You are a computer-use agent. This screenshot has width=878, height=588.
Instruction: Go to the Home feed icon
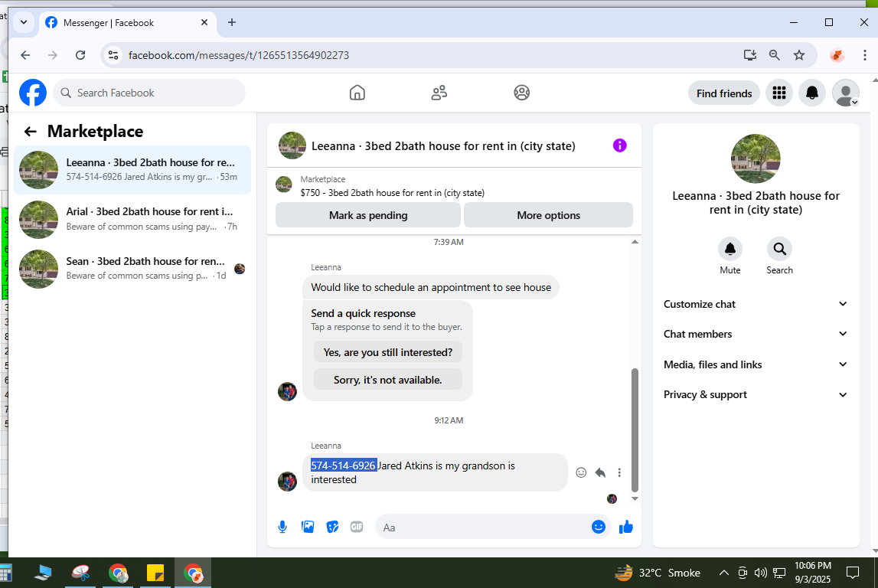click(357, 93)
